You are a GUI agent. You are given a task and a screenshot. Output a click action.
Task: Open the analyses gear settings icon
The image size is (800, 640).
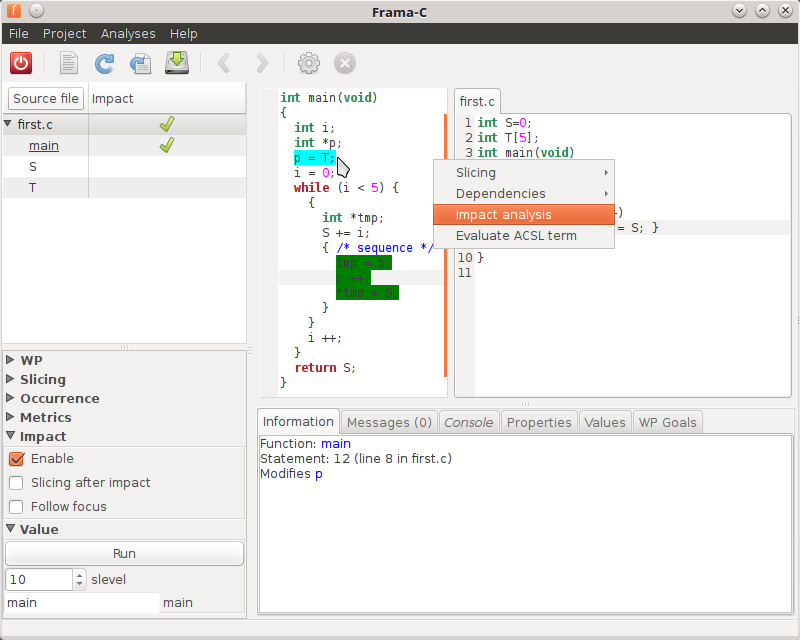(x=309, y=63)
